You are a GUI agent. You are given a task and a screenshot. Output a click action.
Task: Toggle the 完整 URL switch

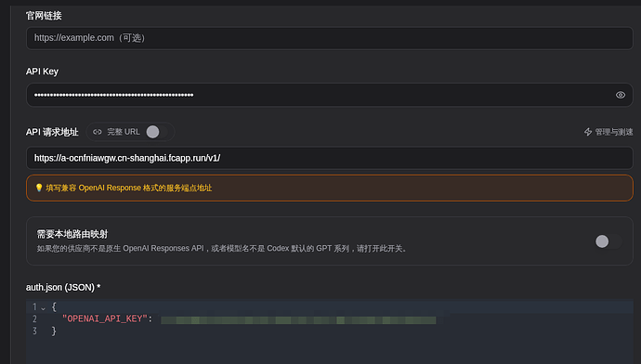point(157,132)
